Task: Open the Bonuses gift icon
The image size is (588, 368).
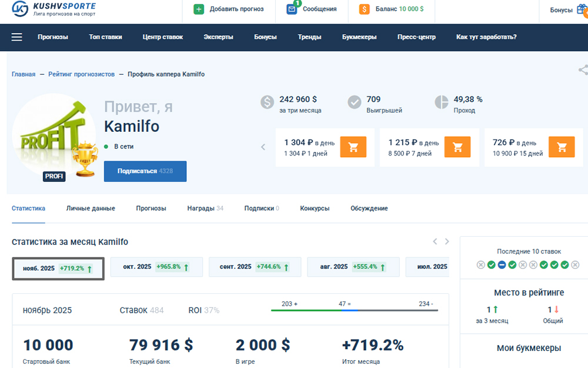Action: (x=582, y=9)
